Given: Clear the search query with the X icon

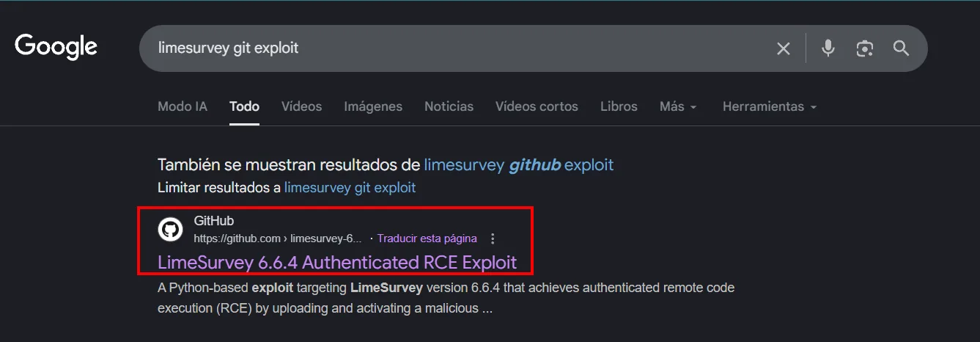Looking at the screenshot, I should (x=784, y=48).
